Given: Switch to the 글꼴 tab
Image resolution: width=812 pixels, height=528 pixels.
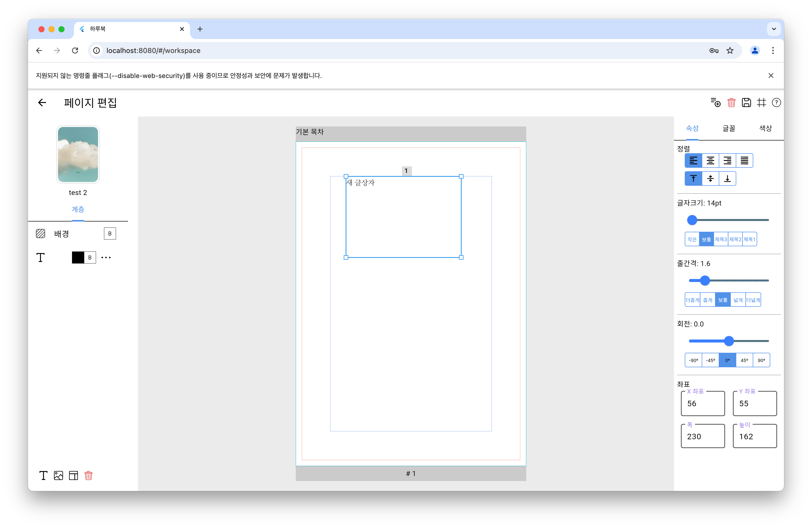Looking at the screenshot, I should 729,128.
